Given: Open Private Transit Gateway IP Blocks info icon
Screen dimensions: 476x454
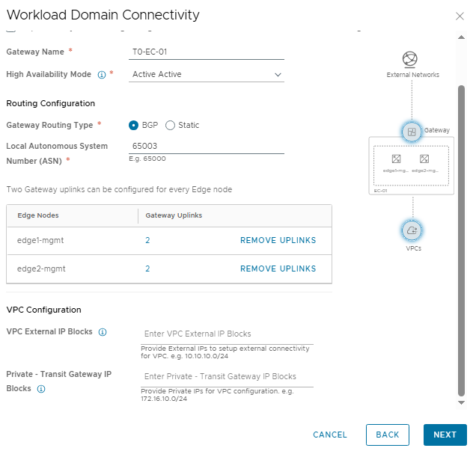Looking at the screenshot, I should tap(41, 389).
